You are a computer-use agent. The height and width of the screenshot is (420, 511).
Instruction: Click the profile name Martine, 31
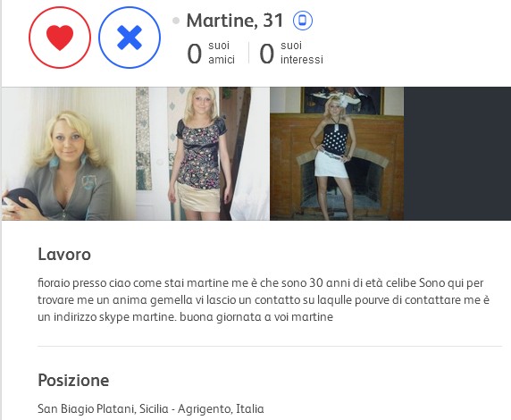pyautogui.click(x=235, y=21)
